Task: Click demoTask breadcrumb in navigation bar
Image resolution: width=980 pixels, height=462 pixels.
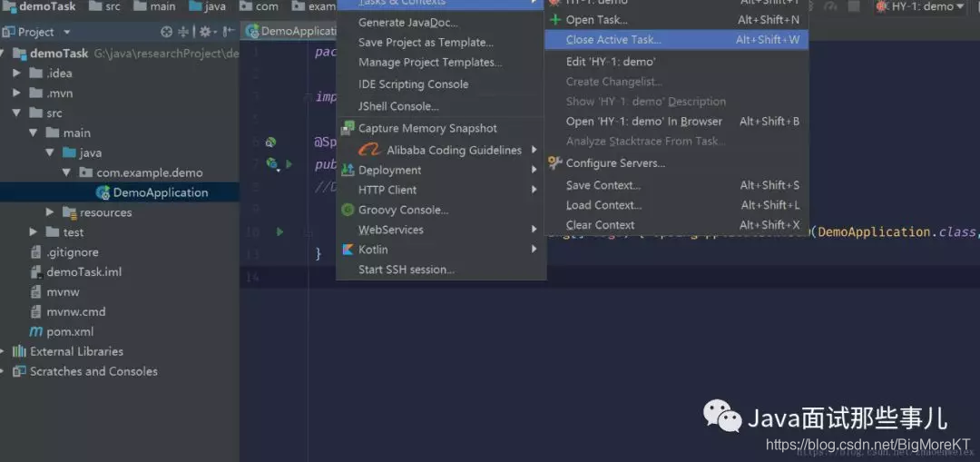Action: click(x=39, y=7)
